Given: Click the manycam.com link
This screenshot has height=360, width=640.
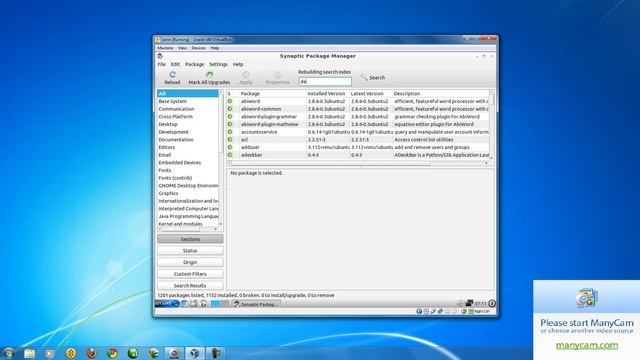Looking at the screenshot, I should pos(587,345).
